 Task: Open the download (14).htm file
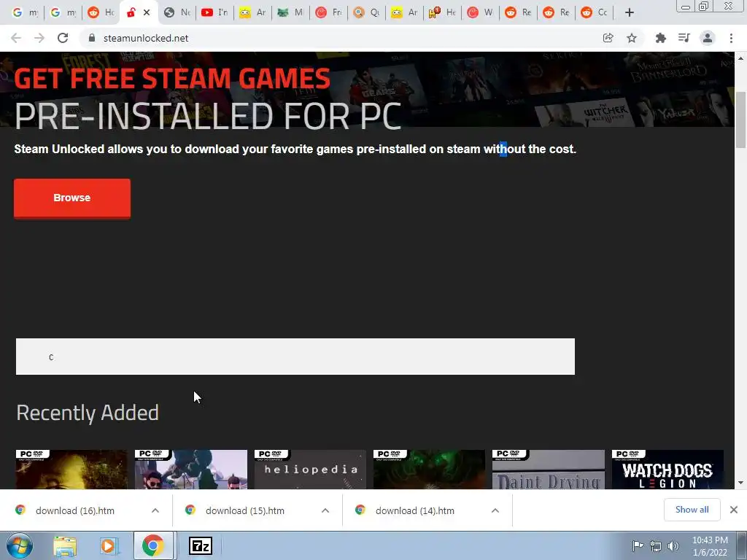[x=415, y=510]
